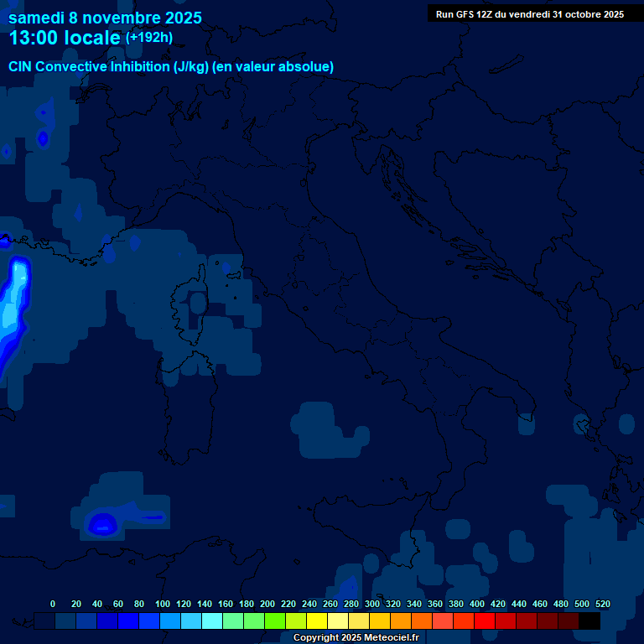Screen dimensions: 644x644
Task: Click the '520' legend label
Action: tap(602, 604)
